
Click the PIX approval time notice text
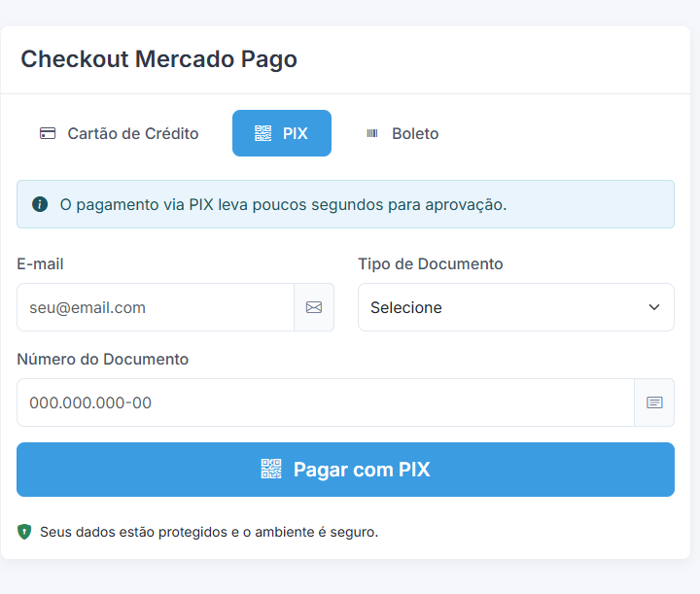[284, 204]
